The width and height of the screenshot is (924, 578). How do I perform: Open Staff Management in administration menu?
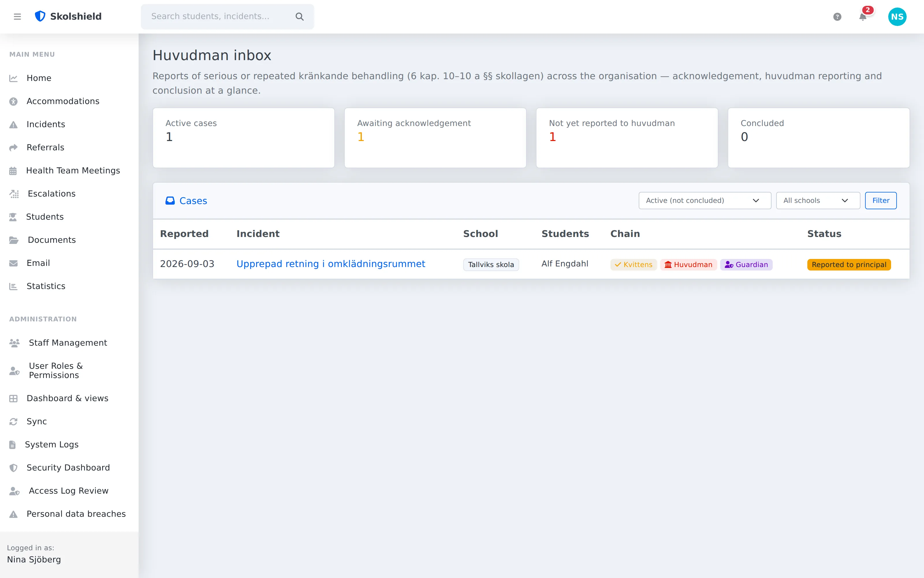[69, 343]
